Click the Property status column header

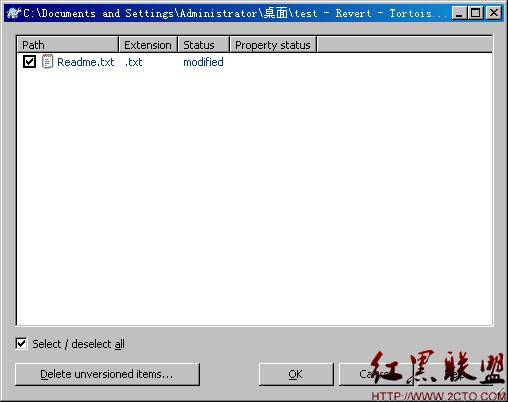pos(273,45)
